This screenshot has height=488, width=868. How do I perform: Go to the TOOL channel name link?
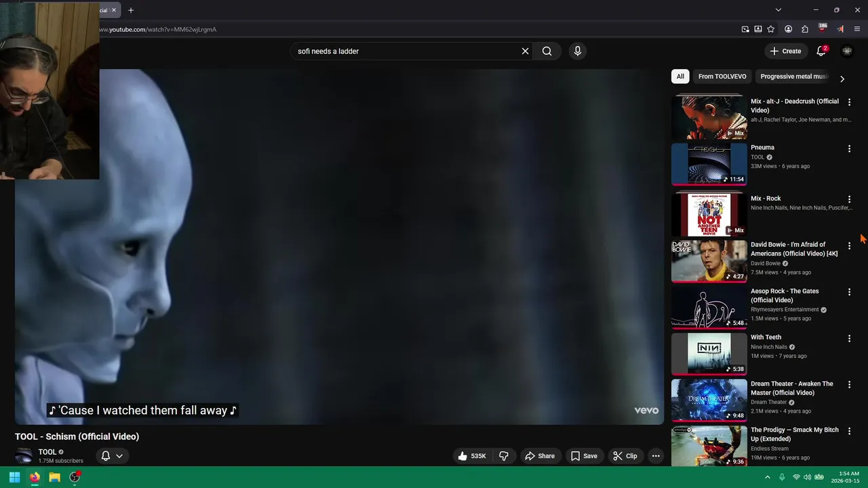click(47, 452)
